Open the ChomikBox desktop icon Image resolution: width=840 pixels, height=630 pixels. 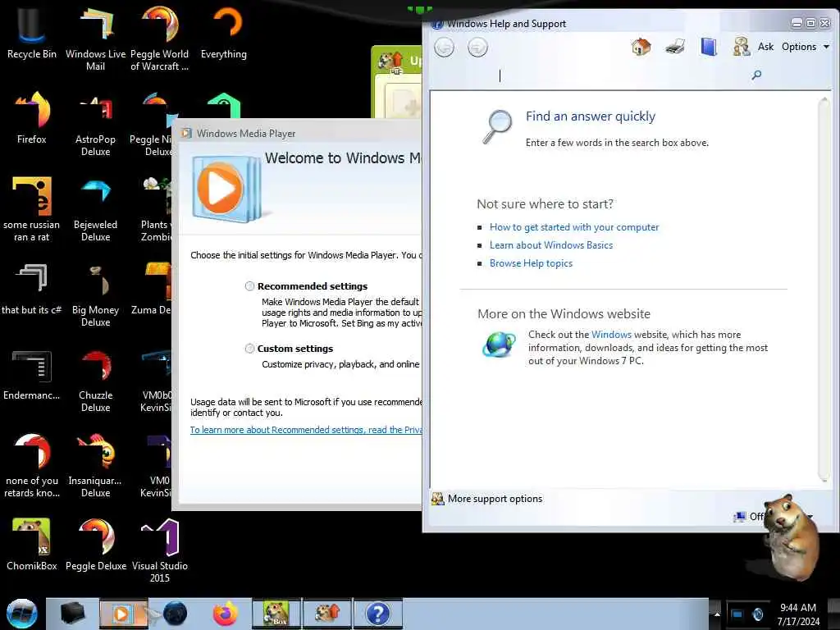[32, 545]
